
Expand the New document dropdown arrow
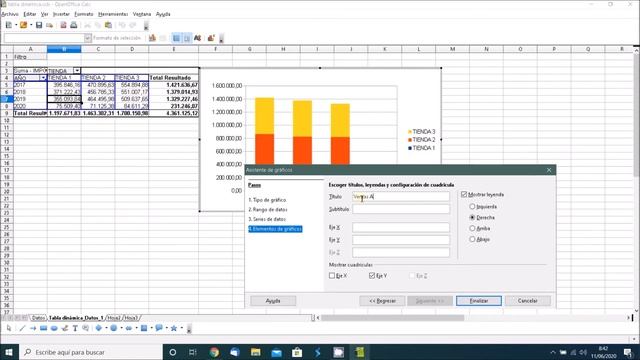click(16, 25)
